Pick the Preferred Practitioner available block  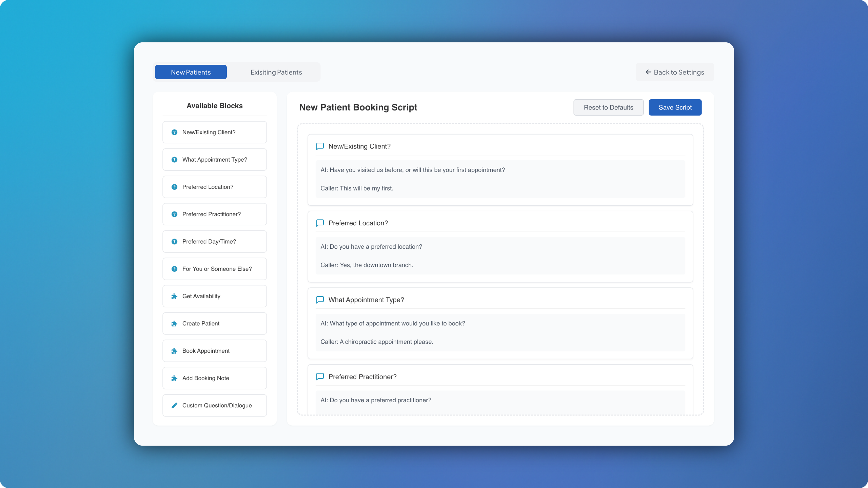212,214
